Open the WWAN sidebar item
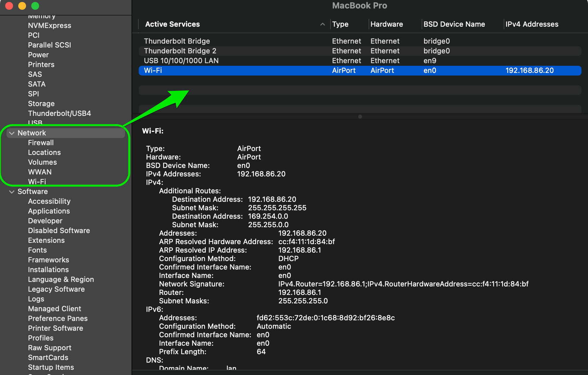The image size is (588, 375). [x=40, y=172]
